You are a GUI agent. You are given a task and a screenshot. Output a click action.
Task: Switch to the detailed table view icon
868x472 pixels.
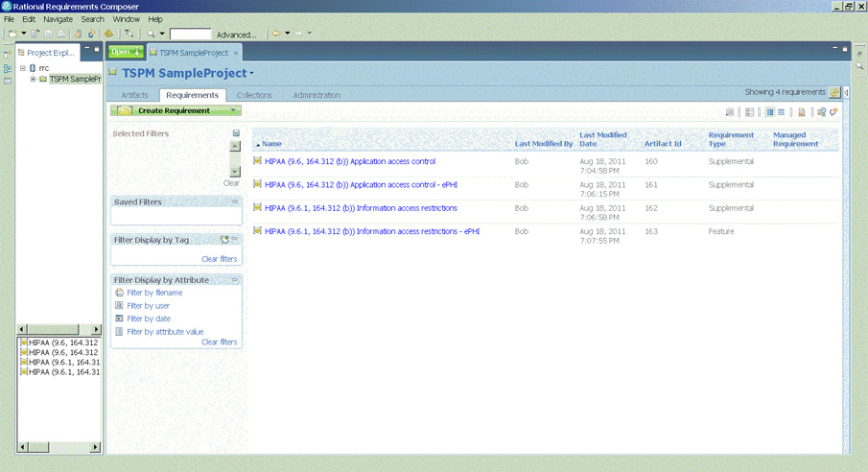(x=770, y=112)
